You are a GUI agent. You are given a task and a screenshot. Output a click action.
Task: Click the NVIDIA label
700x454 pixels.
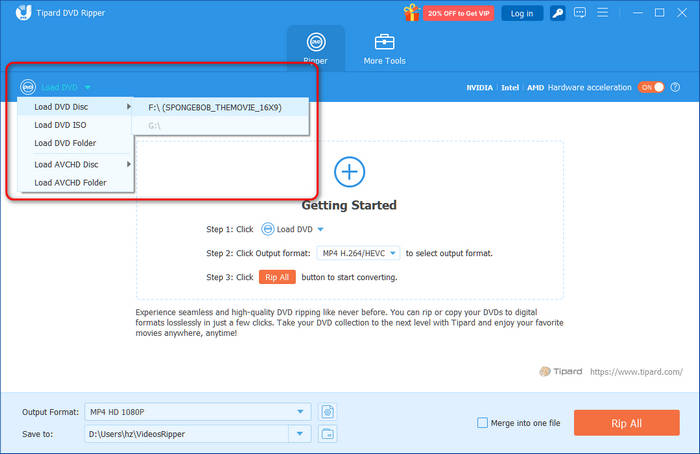tap(479, 87)
